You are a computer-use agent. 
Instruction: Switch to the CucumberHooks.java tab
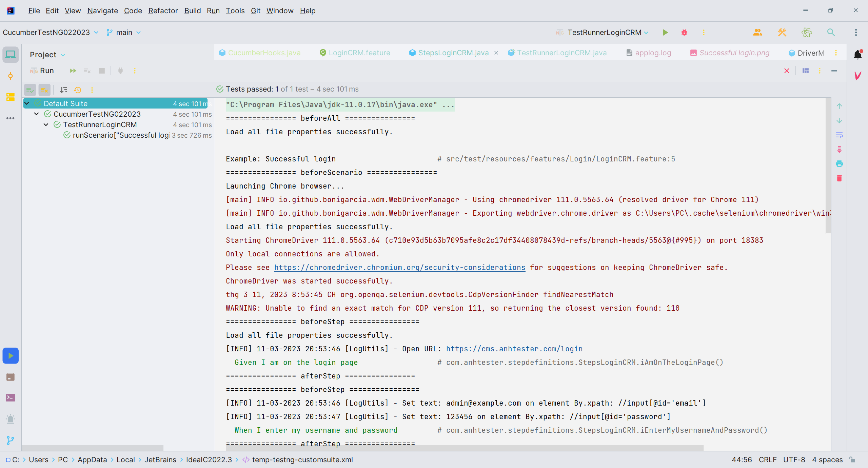pos(260,53)
